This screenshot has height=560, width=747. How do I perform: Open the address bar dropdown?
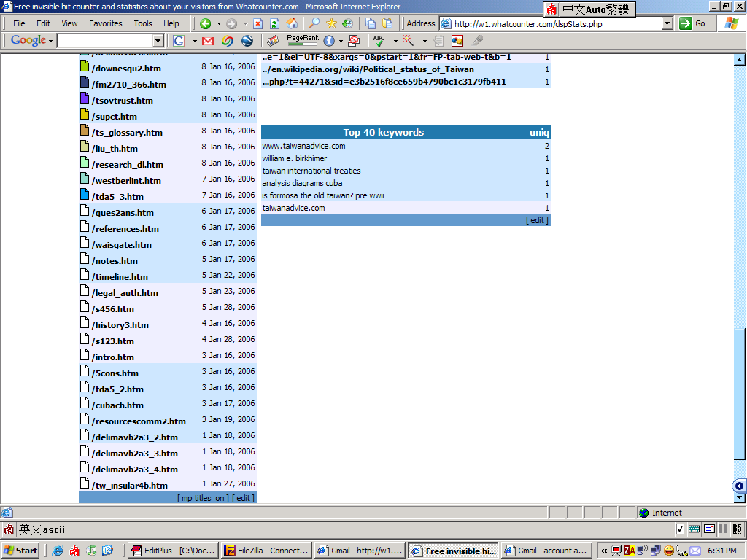667,23
